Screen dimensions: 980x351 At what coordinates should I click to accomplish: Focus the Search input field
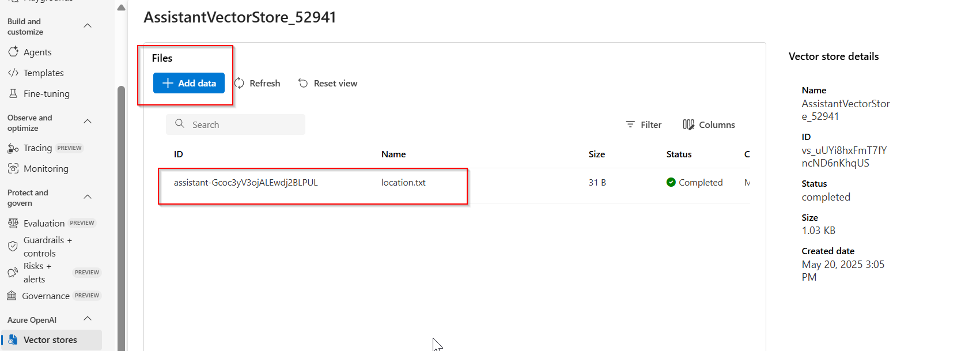pyautogui.click(x=236, y=124)
